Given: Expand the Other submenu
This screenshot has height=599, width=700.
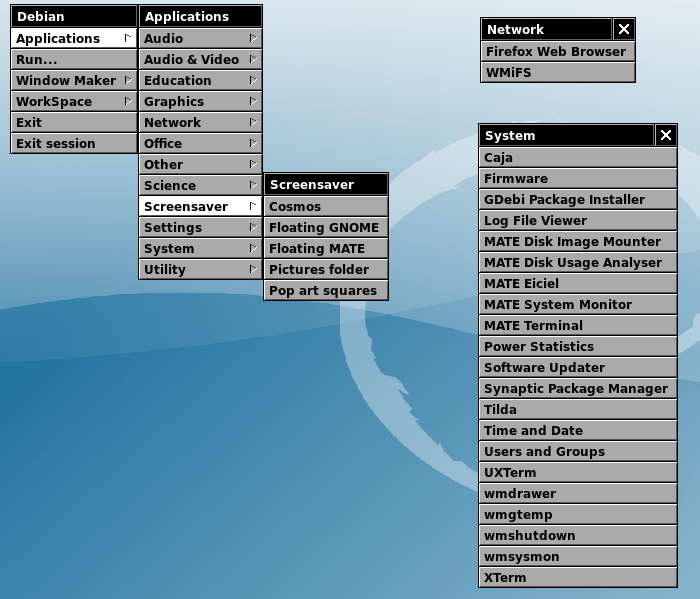Looking at the screenshot, I should [x=200, y=164].
